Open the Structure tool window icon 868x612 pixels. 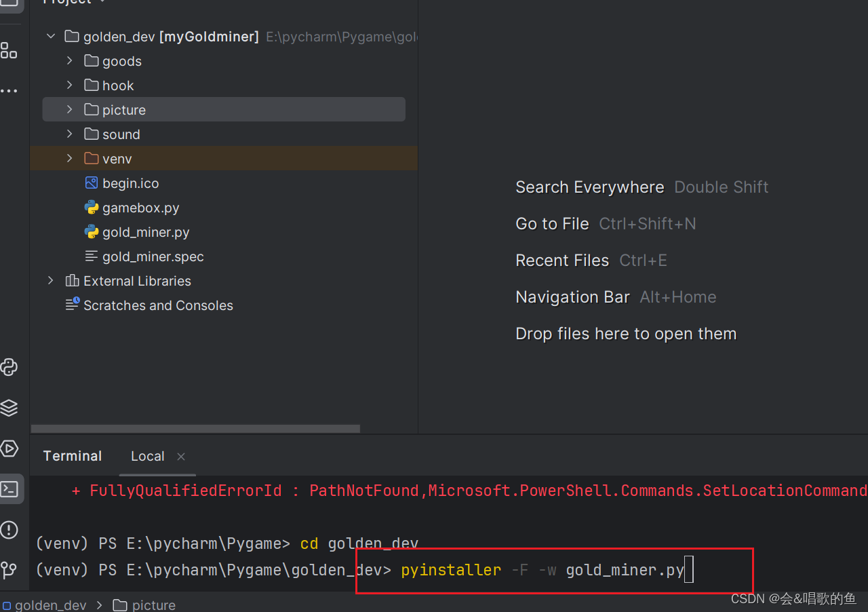point(9,50)
